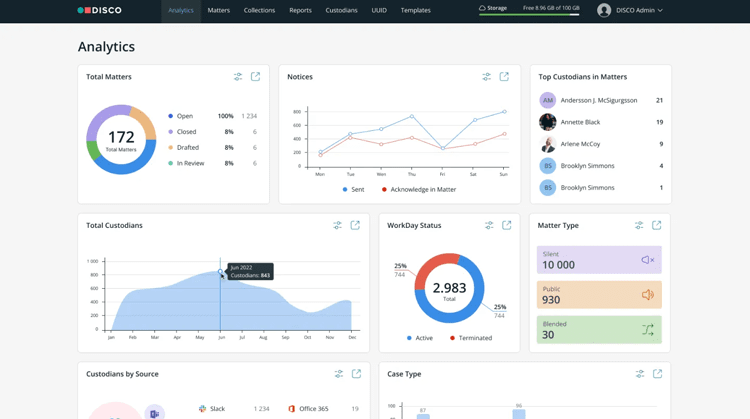Open the Matters tab in navigation
750x419 pixels.
click(x=218, y=10)
